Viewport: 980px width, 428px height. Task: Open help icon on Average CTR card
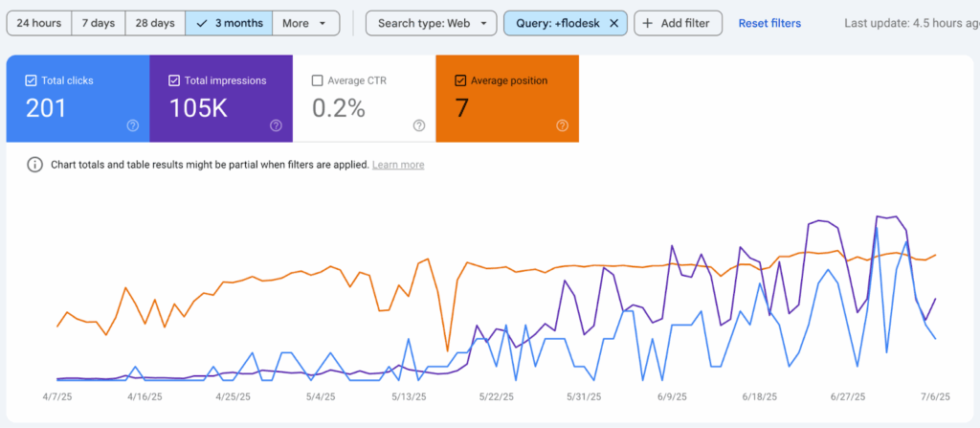[419, 125]
